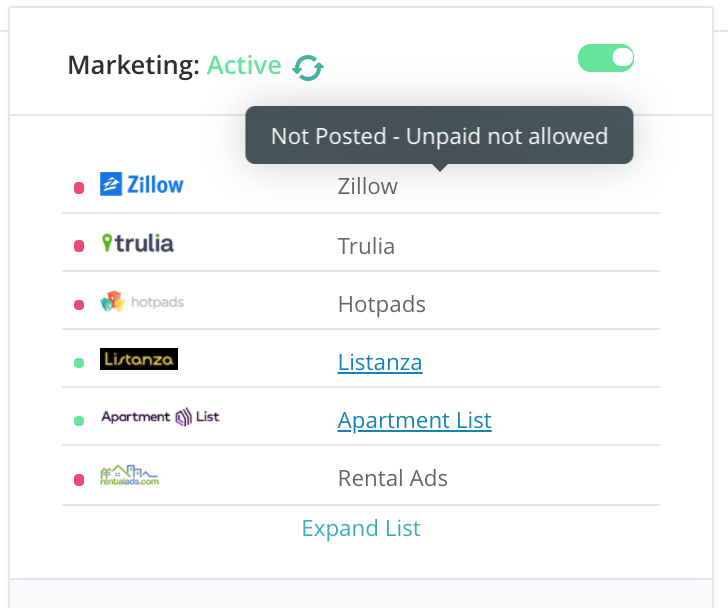Click the Zillow logo icon

click(141, 185)
